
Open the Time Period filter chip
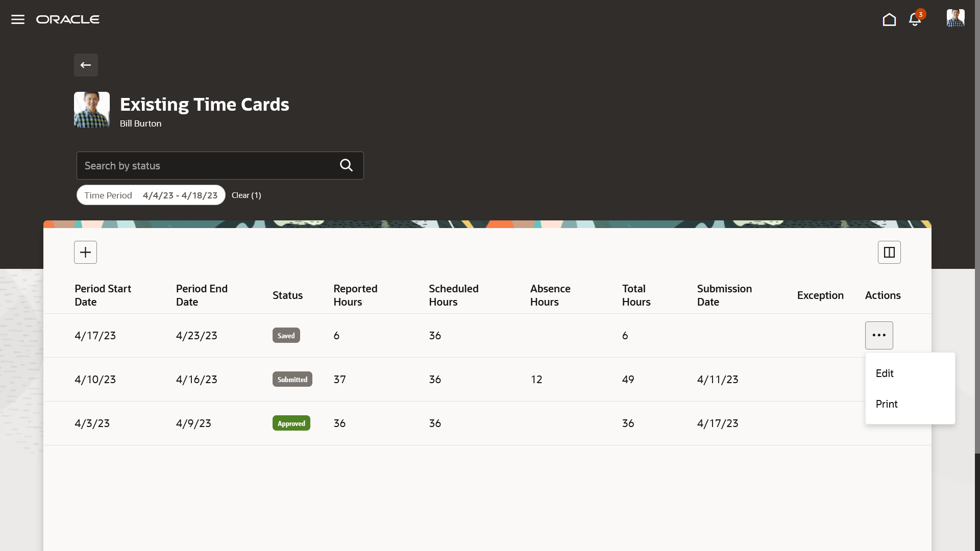tap(151, 195)
